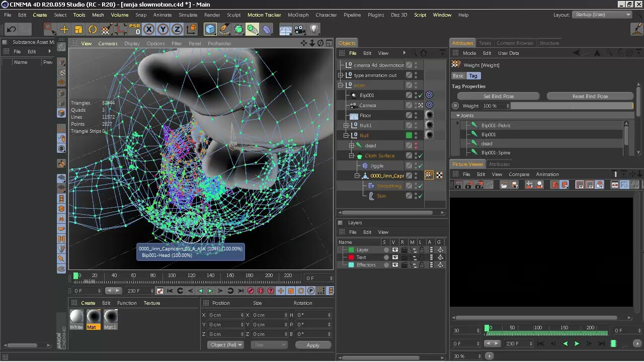The height and width of the screenshot is (362, 644).
Task: Expand the type animation out object
Action: (x=341, y=75)
